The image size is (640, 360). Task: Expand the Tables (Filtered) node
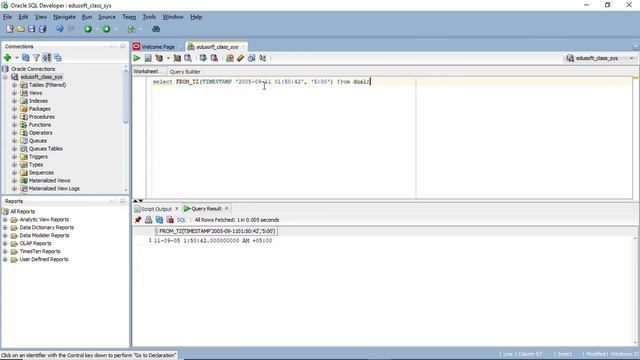[x=15, y=85]
